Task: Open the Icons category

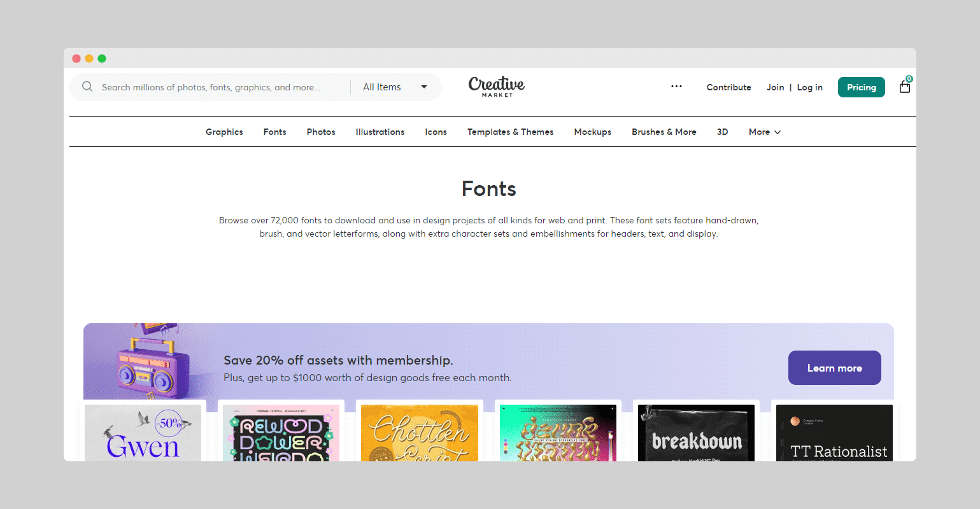Action: tap(436, 132)
